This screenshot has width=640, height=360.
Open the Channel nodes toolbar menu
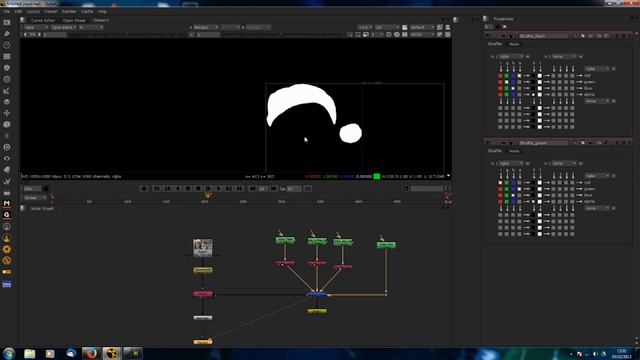(7, 56)
